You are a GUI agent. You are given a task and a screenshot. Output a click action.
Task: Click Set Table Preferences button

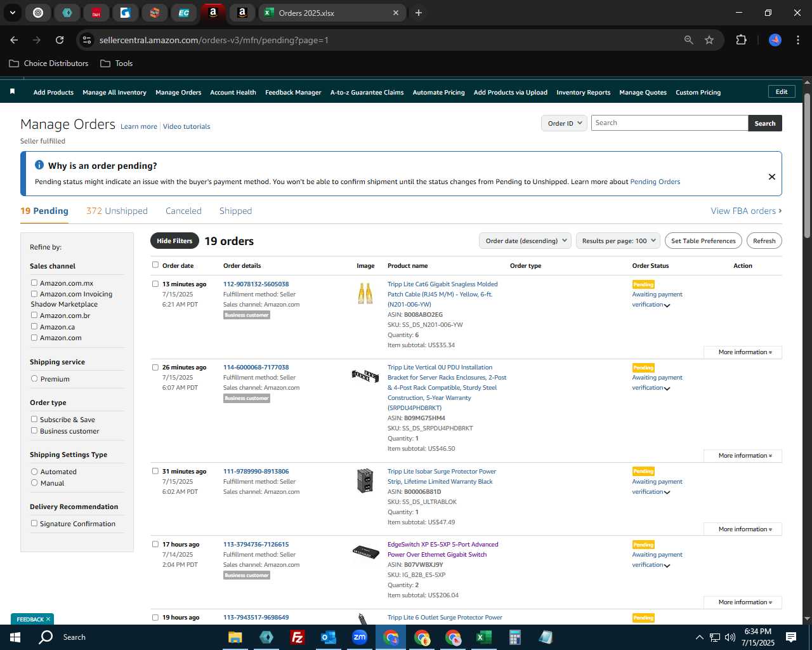[704, 241]
